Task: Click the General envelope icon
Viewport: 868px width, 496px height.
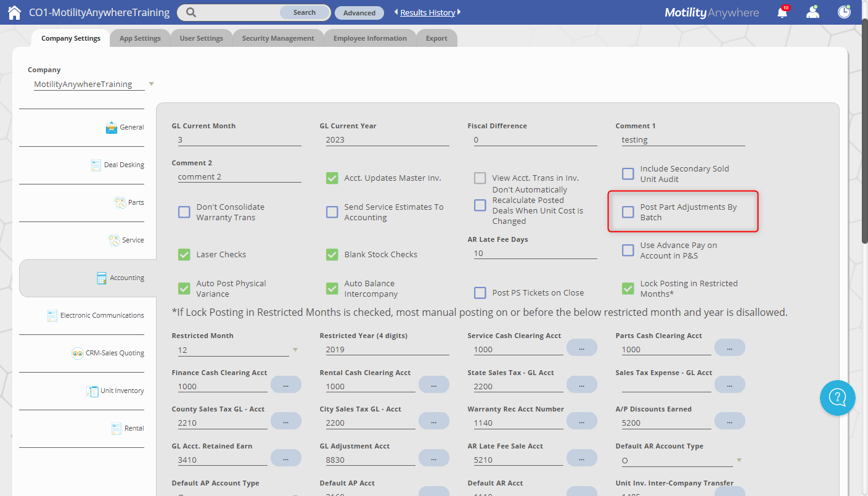Action: [112, 128]
